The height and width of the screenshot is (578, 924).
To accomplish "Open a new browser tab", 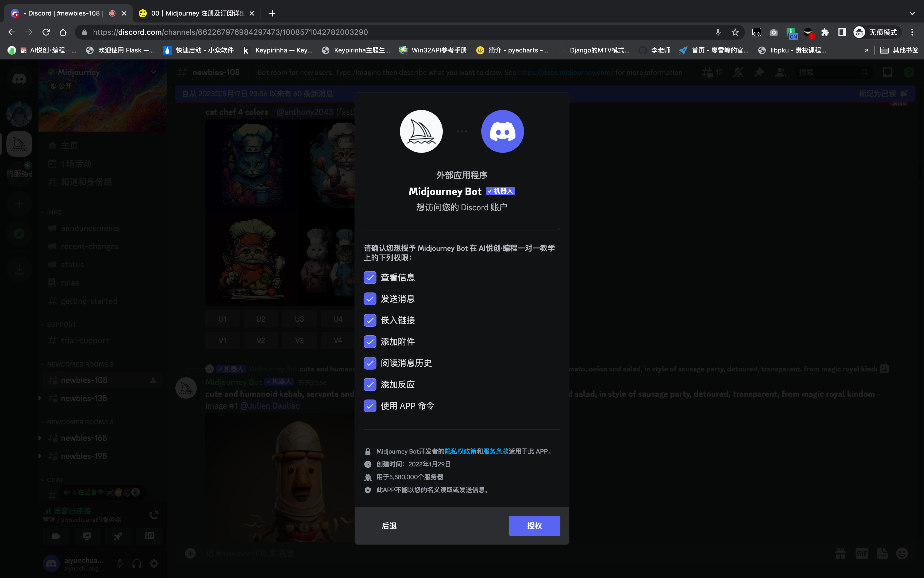I will pyautogui.click(x=272, y=13).
